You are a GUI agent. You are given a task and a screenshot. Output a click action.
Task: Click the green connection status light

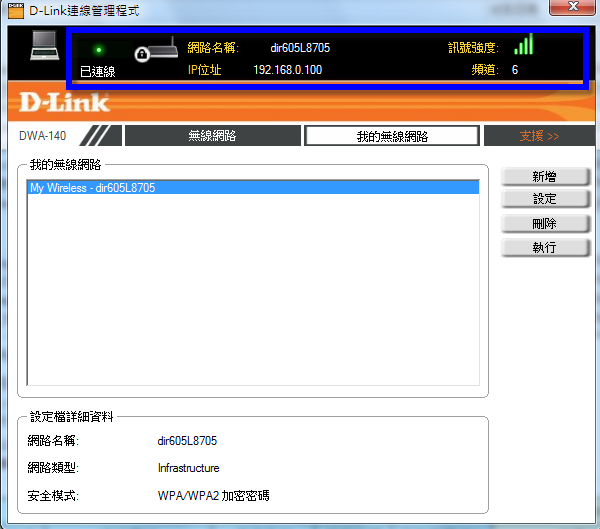pos(99,50)
